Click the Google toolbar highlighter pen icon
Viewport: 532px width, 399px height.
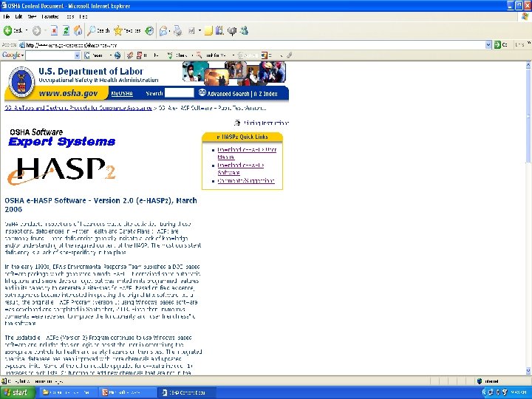coord(289,55)
